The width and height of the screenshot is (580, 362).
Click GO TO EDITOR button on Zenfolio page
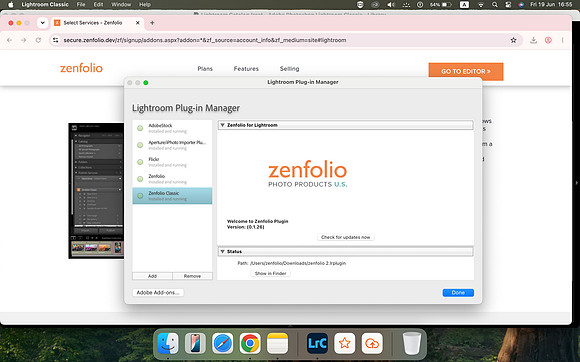point(466,71)
